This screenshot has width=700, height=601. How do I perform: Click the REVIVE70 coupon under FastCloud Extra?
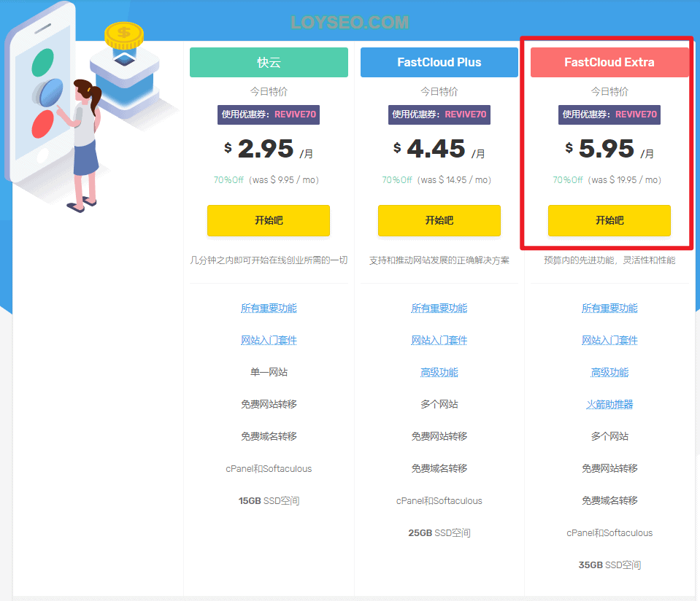pos(609,115)
